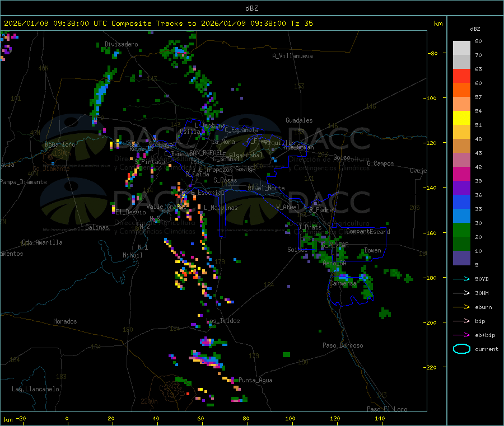Screen dimensions: 504x426
Task: Pick the orange 57-60 dBZ legend band
Action: (x=461, y=90)
